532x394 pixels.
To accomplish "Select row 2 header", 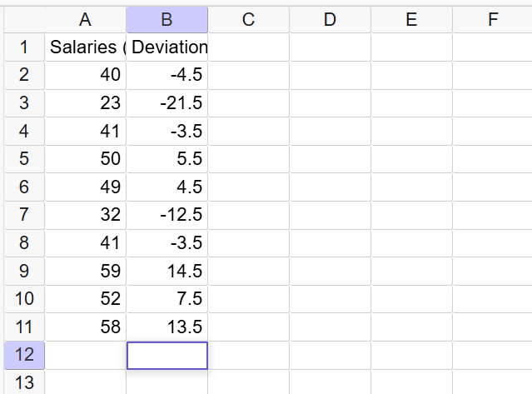I will (x=24, y=75).
